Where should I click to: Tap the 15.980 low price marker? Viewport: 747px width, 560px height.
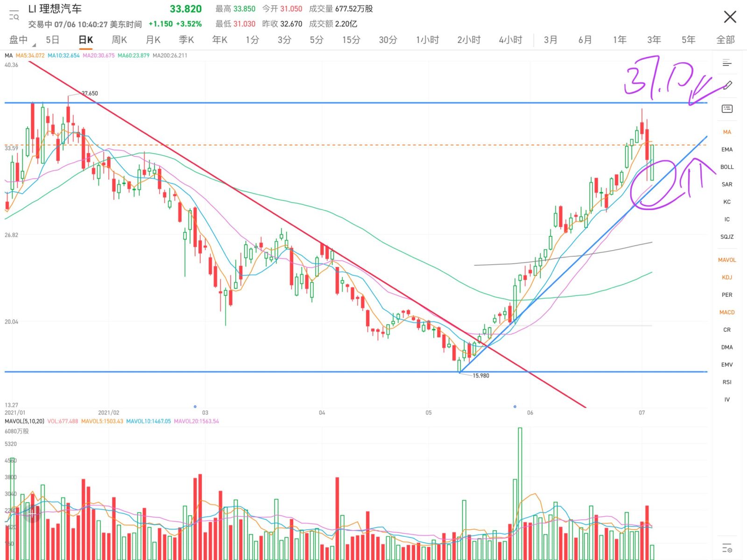(x=480, y=376)
